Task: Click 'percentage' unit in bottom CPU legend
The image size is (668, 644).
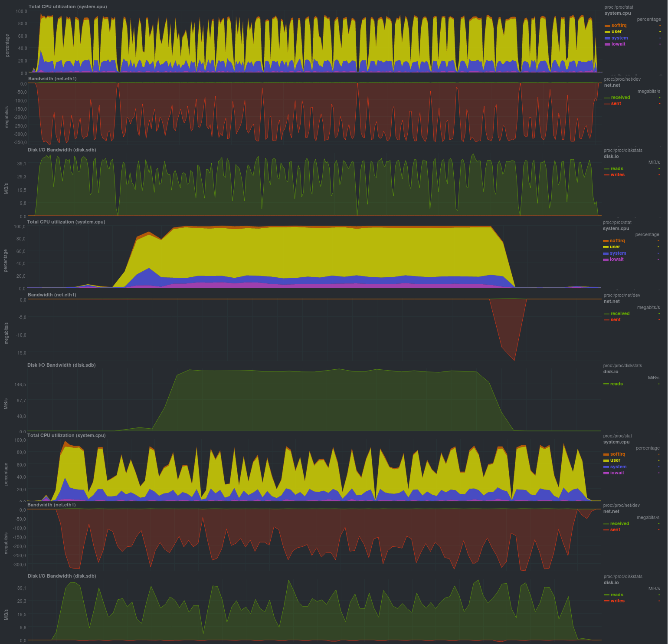Action: pos(648,448)
